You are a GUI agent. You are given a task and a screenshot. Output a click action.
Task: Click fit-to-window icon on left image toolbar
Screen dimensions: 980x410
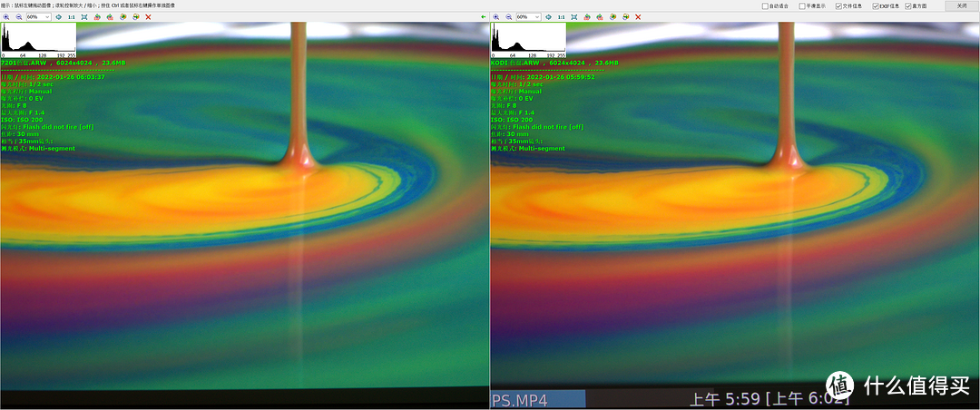click(83, 17)
